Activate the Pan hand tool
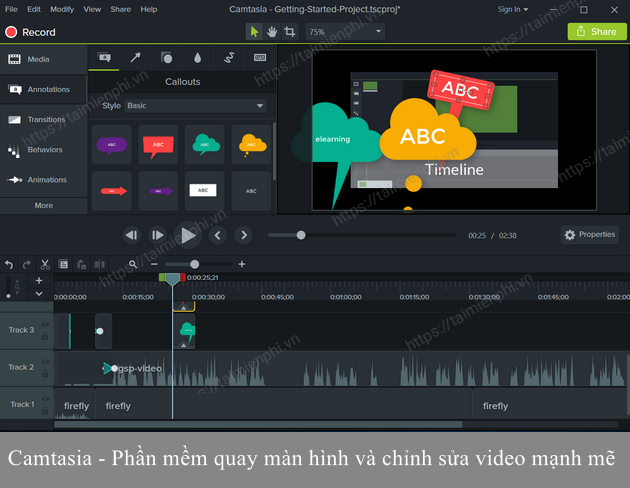The image size is (630, 488). click(x=272, y=32)
